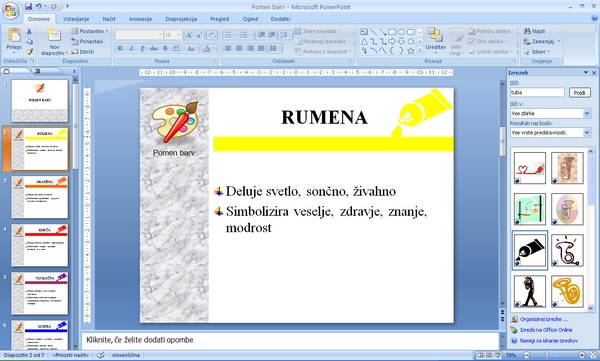The width and height of the screenshot is (600, 361).
Task: Select slide 4 RDEČA thumbnail
Action: (40, 245)
